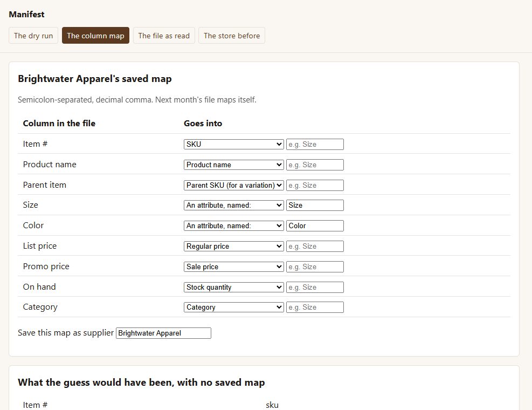Focus the attribute name field containing Size
The height and width of the screenshot is (410, 532).
(x=315, y=205)
